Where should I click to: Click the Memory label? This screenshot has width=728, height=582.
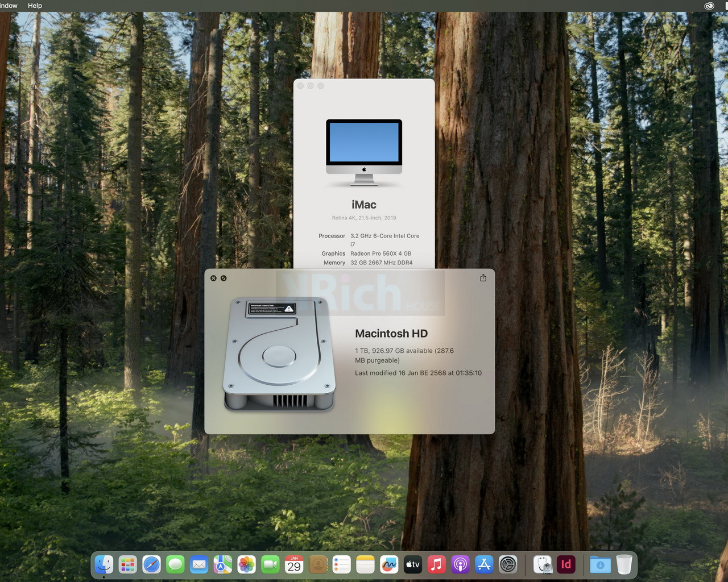tap(334, 263)
